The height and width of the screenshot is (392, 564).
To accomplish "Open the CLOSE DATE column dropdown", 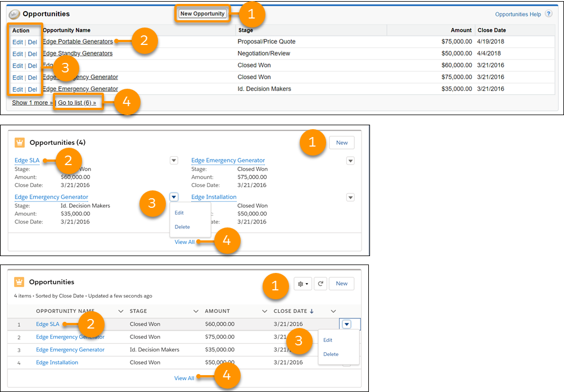I will coord(333,311).
